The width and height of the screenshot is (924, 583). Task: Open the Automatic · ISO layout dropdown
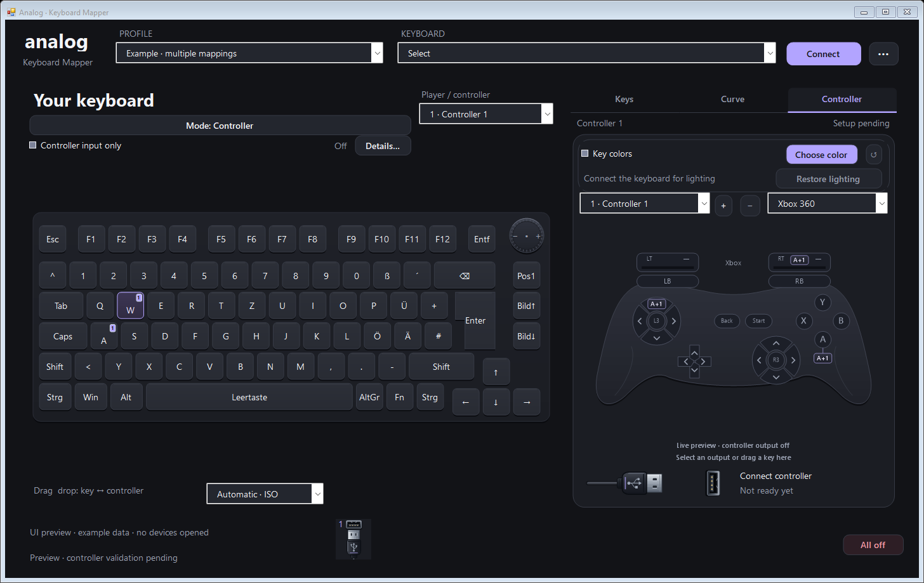tap(265, 494)
